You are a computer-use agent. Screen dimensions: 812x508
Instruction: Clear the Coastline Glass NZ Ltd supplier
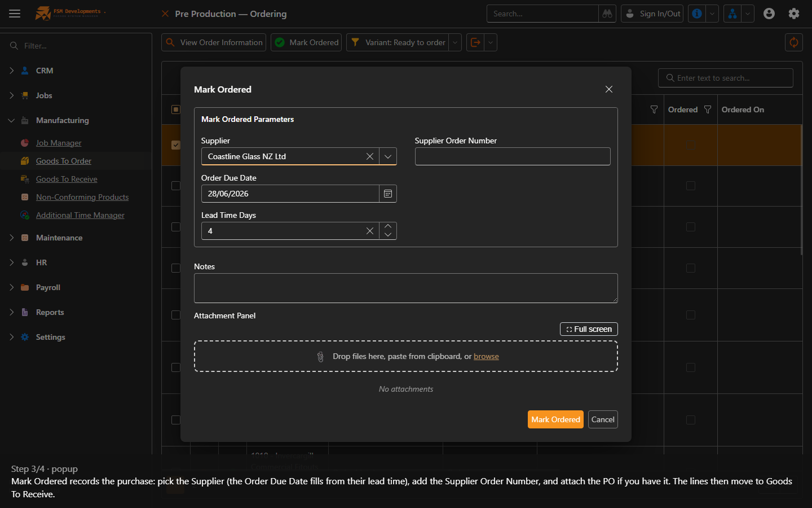point(370,156)
